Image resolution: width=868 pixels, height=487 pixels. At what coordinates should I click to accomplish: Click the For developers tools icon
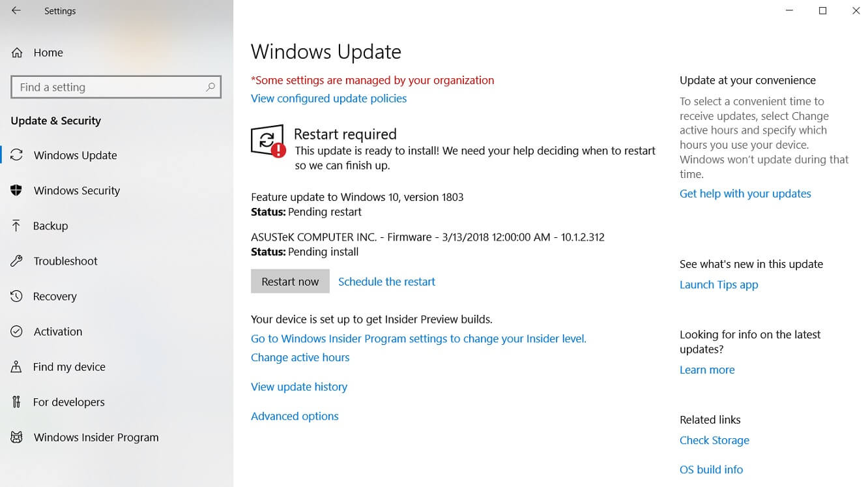pyautogui.click(x=17, y=402)
